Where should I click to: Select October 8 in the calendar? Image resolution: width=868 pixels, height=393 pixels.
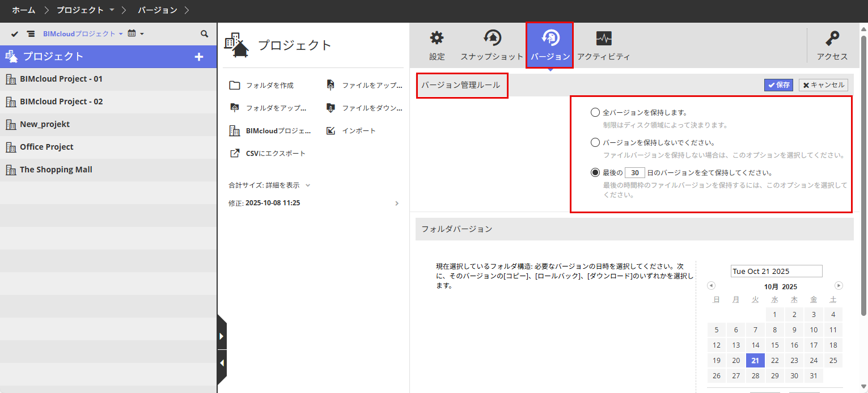774,330
